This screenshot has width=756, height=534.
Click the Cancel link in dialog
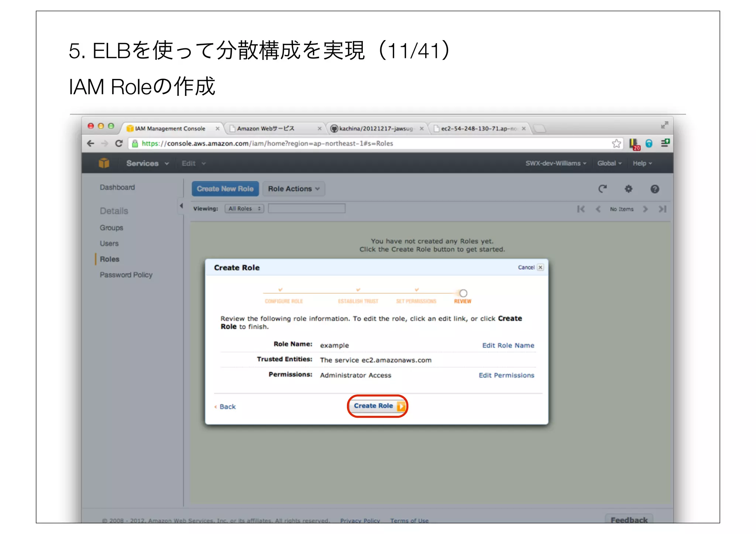point(526,267)
